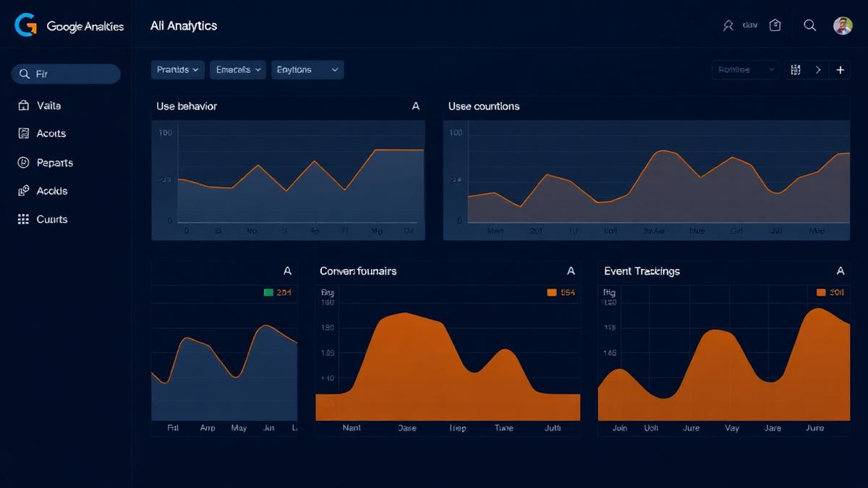This screenshot has height=488, width=868.
Task: Click the Acoits sidebar icon
Action: [22, 133]
